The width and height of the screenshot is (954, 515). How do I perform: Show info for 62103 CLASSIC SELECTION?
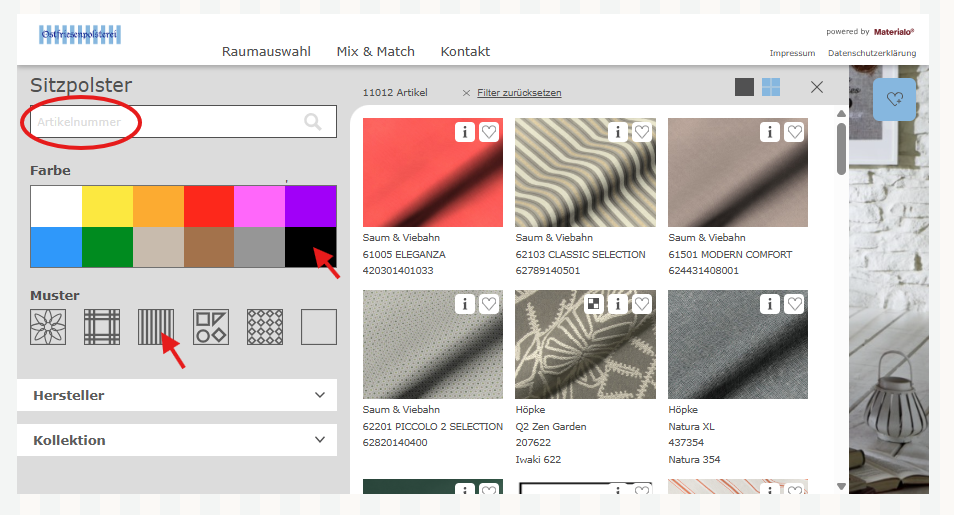pyautogui.click(x=618, y=132)
